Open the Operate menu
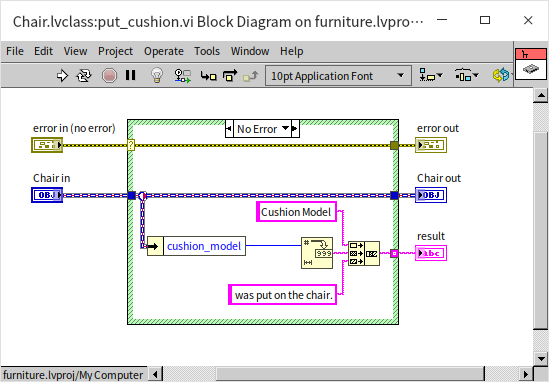The height and width of the screenshot is (382, 549). 164,51
